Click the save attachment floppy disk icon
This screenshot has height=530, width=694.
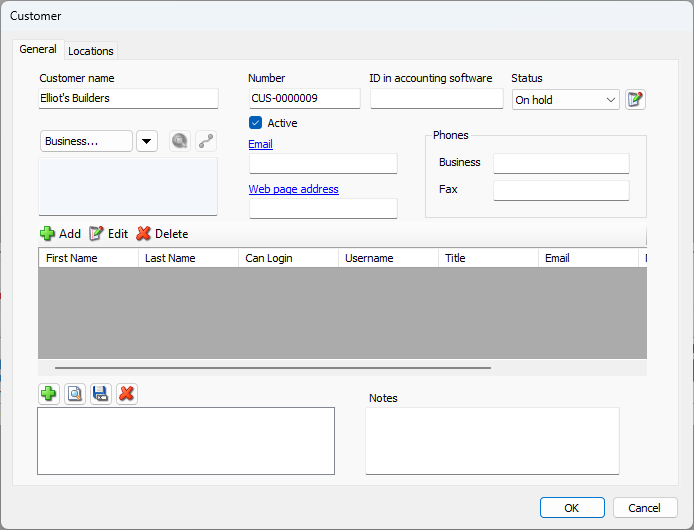point(101,394)
